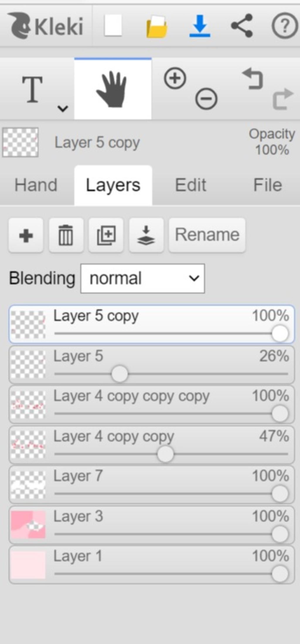Click Layer 5 opacity slider handle
The image size is (300, 644).
pyautogui.click(x=120, y=374)
